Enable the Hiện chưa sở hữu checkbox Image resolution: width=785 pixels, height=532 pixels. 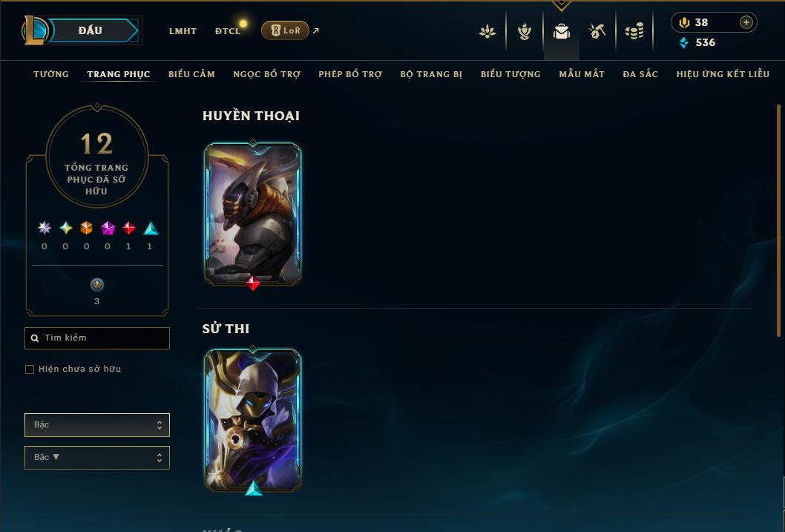pyautogui.click(x=30, y=370)
